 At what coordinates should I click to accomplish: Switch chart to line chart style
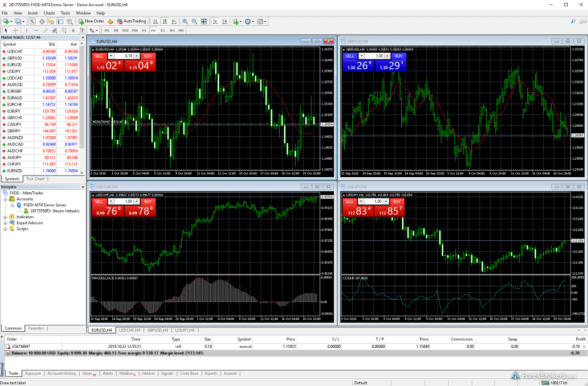(174, 21)
